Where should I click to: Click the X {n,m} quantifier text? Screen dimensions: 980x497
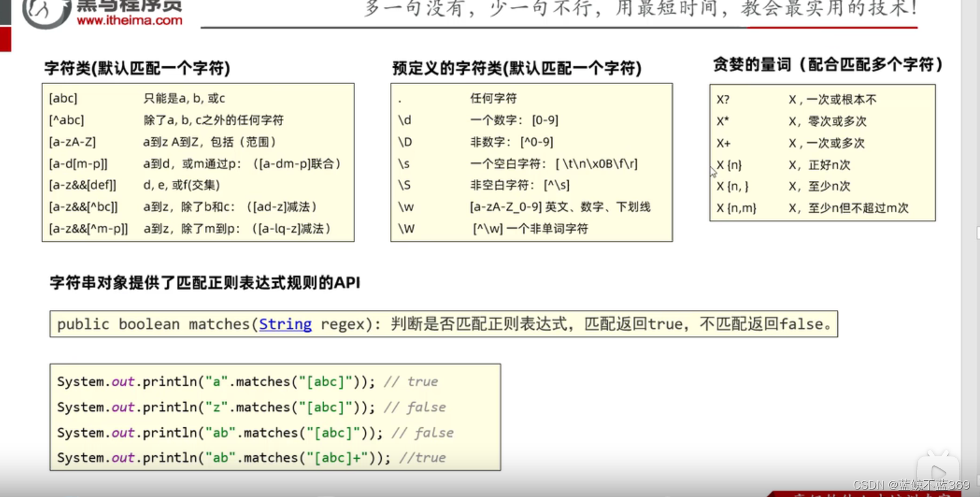coord(736,208)
